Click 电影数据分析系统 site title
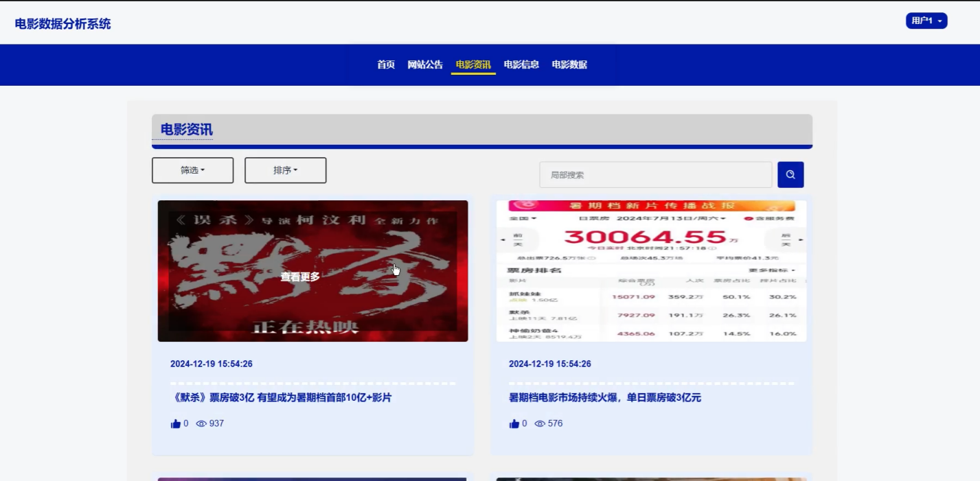The width and height of the screenshot is (980, 481). coord(62,24)
